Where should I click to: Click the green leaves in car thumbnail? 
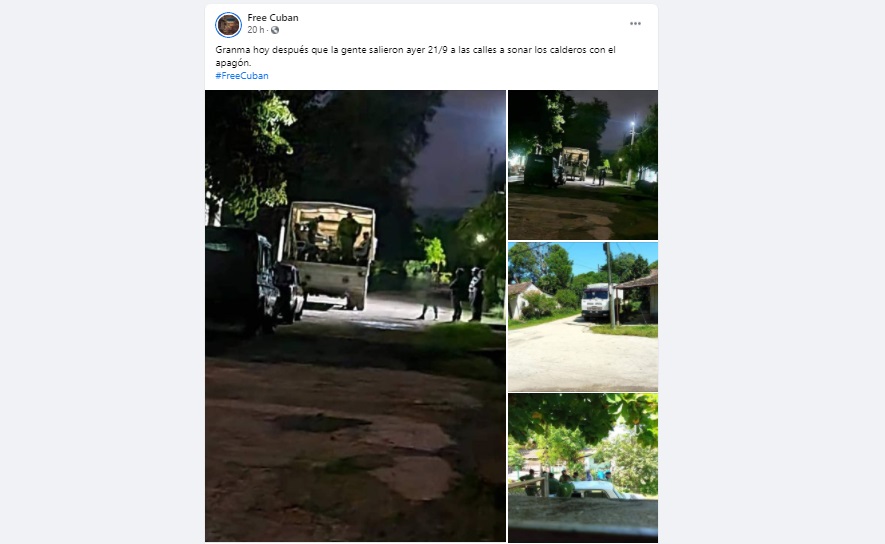tap(587, 416)
